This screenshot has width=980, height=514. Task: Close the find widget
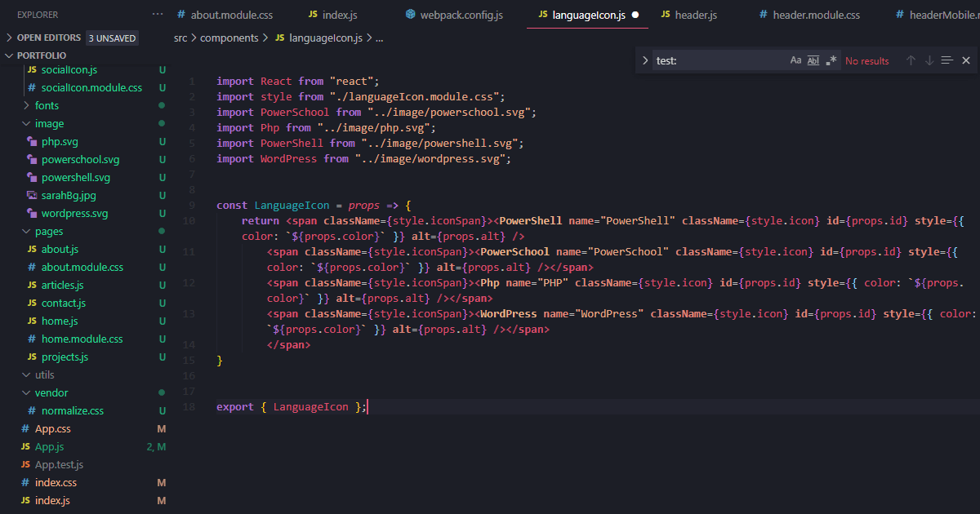(x=966, y=60)
